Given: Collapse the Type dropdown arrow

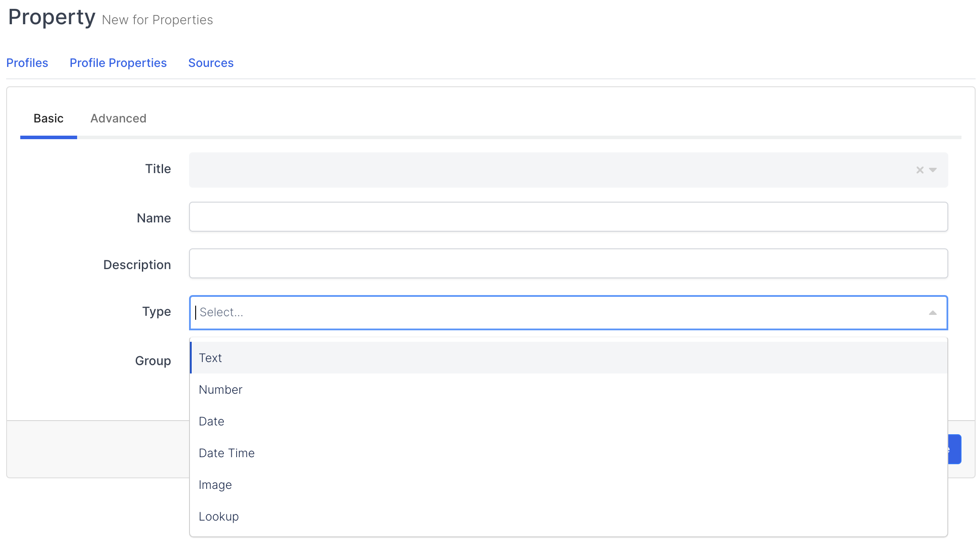Looking at the screenshot, I should [932, 313].
